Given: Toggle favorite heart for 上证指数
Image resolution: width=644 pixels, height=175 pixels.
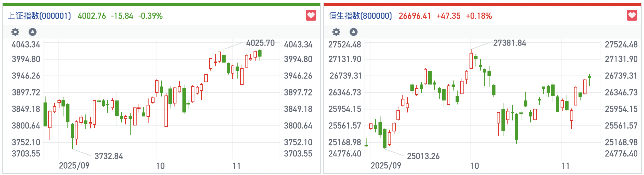Looking at the screenshot, I should point(311,15).
